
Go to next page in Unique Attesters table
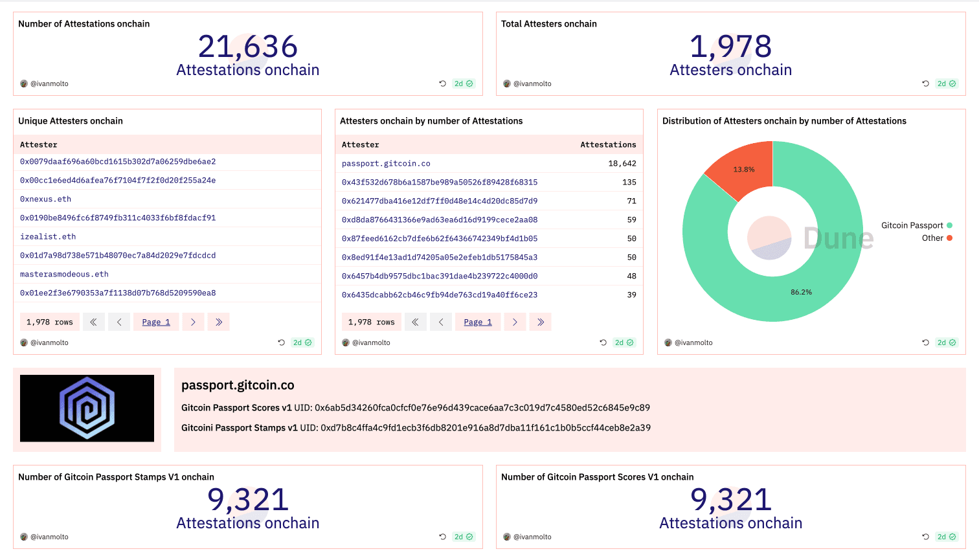pos(193,322)
